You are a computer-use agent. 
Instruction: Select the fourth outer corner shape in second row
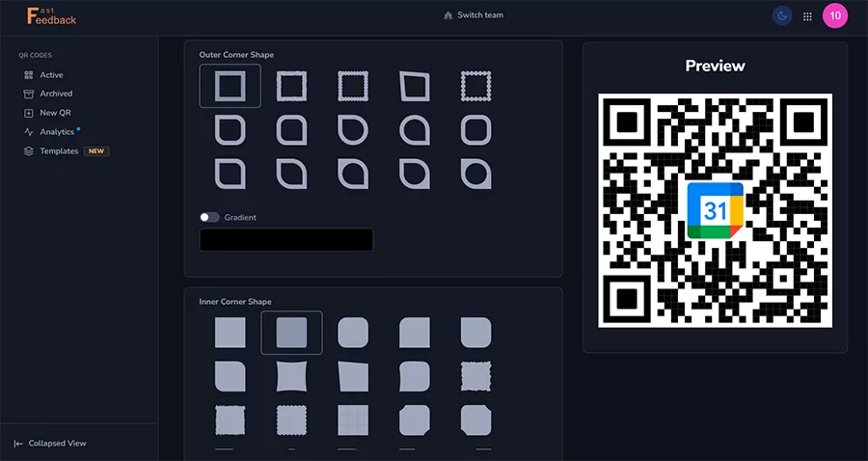[x=414, y=130]
